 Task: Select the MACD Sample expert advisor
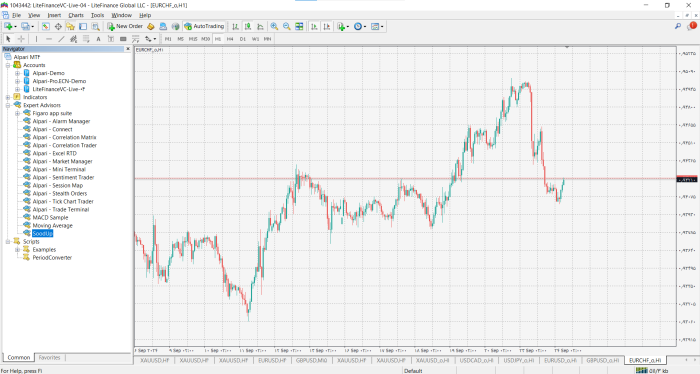[x=50, y=218]
